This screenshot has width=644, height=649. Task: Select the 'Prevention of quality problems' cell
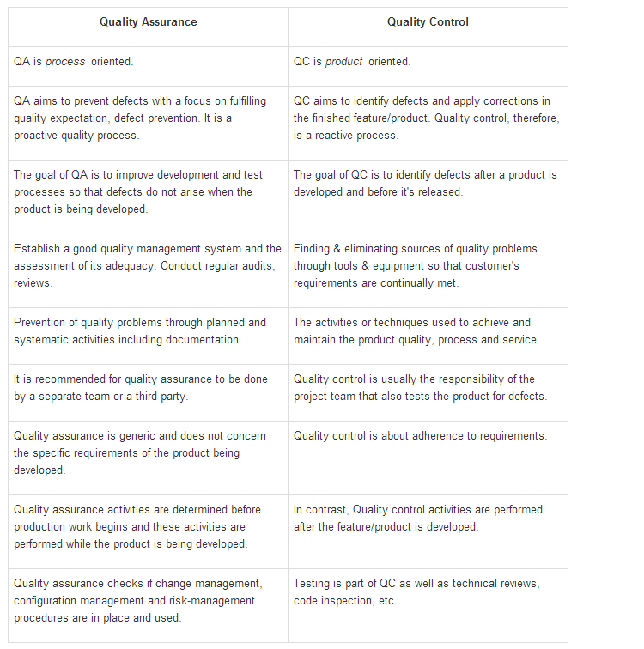(x=148, y=331)
